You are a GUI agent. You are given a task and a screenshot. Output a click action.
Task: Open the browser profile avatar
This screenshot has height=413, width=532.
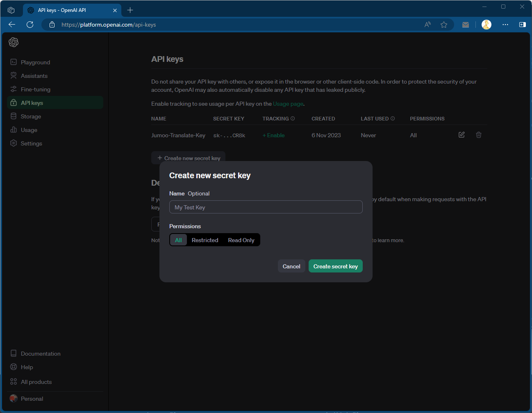click(x=487, y=25)
